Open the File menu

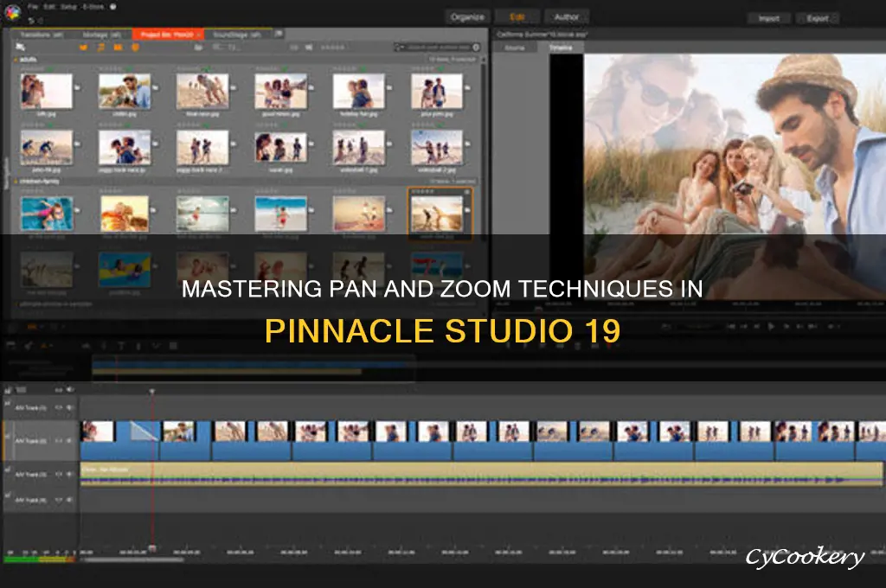pyautogui.click(x=33, y=7)
